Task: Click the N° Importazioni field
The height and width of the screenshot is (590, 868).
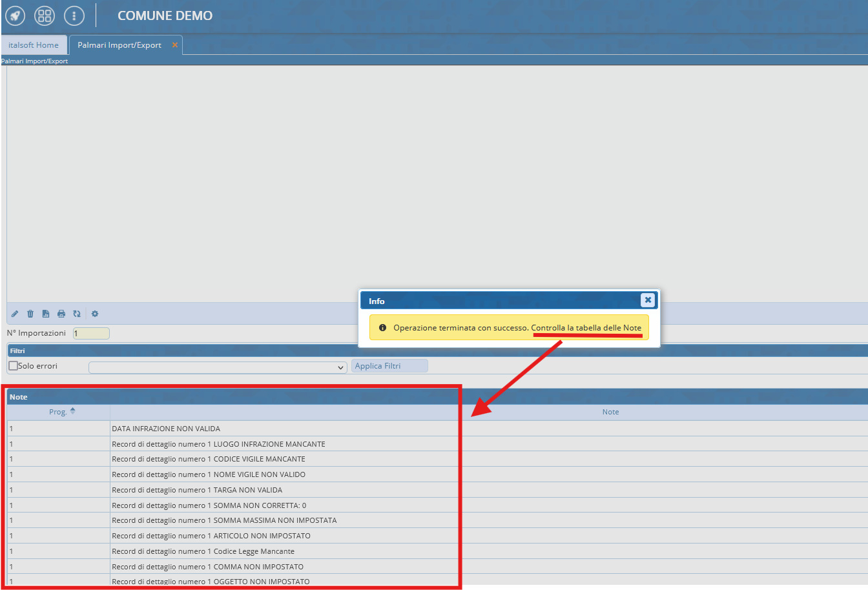Action: click(x=91, y=334)
